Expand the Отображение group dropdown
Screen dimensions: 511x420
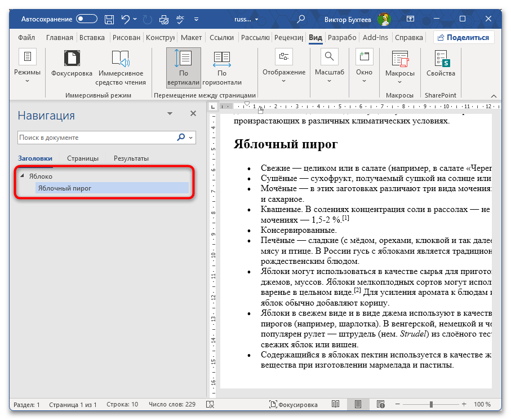click(x=284, y=65)
